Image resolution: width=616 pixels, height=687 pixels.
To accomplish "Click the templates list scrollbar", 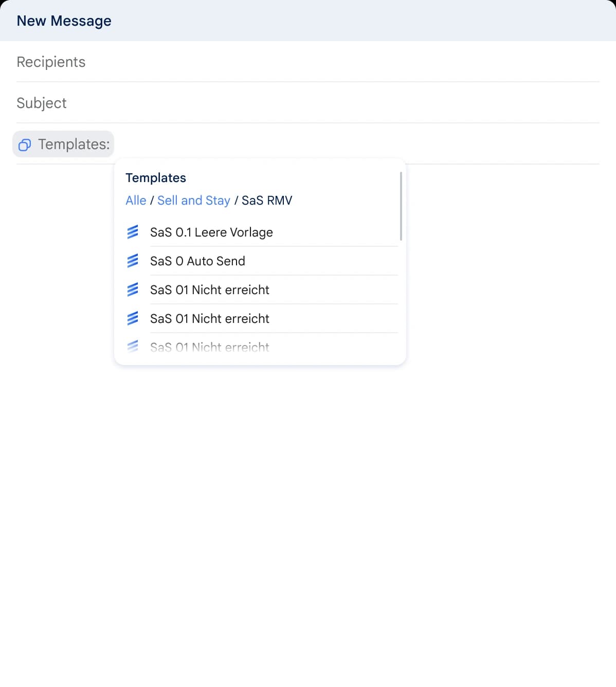I will [x=401, y=206].
